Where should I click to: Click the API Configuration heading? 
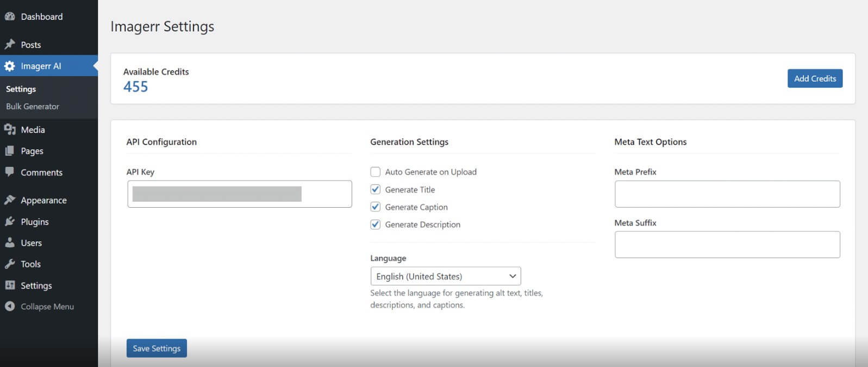(161, 142)
